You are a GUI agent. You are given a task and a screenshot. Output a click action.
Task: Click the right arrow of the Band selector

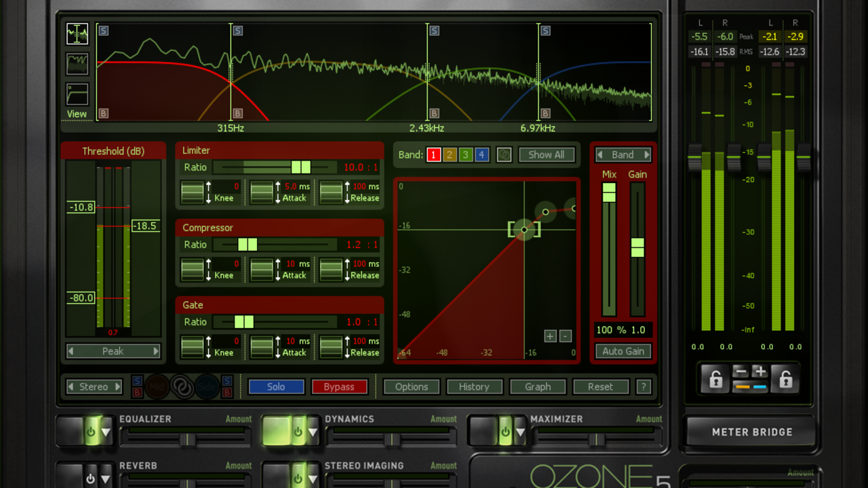point(647,155)
